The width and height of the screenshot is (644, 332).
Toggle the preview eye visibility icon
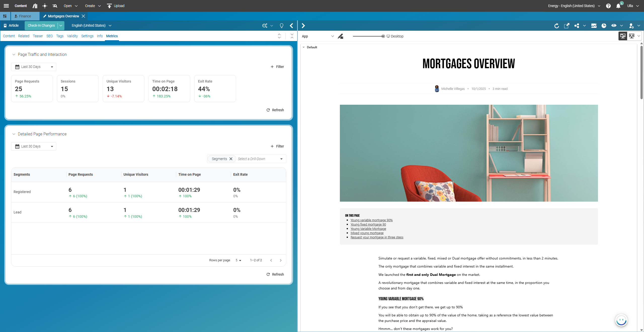coord(614,26)
